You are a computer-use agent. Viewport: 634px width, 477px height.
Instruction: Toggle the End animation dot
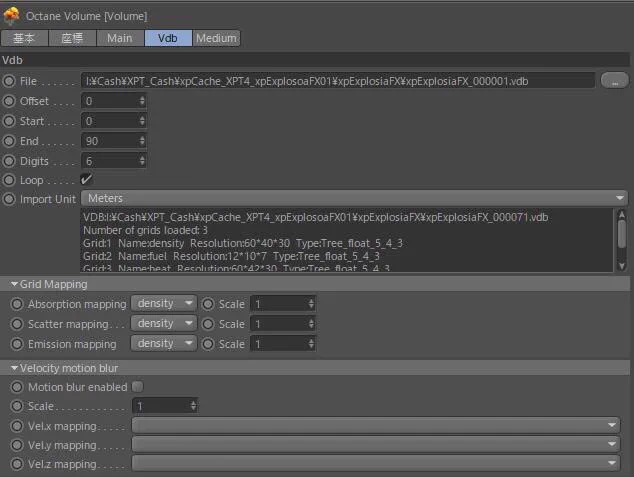pos(9,141)
